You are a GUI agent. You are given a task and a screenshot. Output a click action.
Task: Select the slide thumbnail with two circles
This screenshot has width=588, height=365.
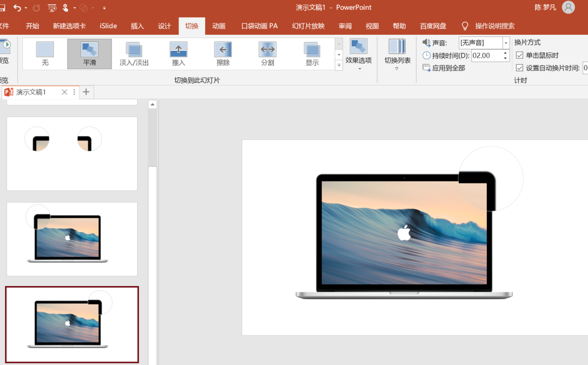click(72, 154)
